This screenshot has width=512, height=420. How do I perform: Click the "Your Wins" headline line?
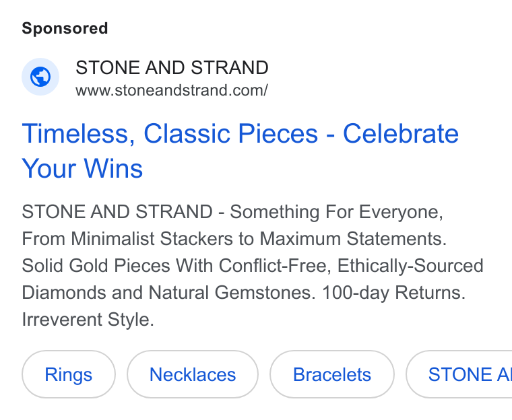82,168
